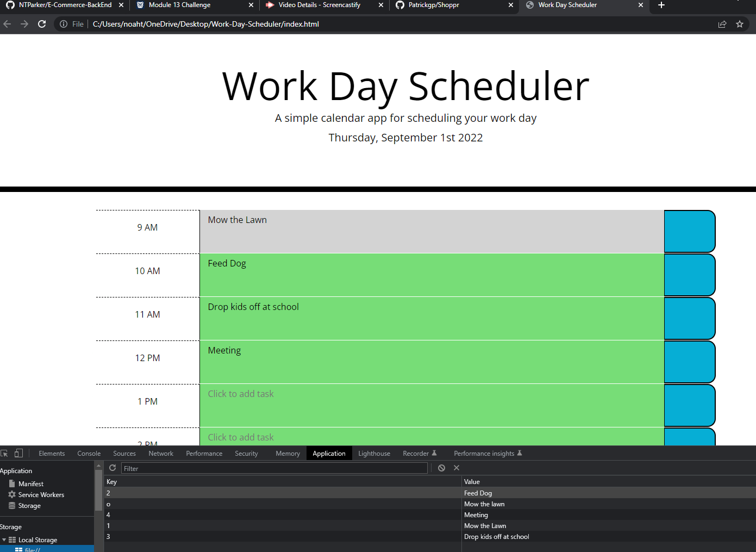Activate DevTools inspect element picker icon

pyautogui.click(x=4, y=453)
